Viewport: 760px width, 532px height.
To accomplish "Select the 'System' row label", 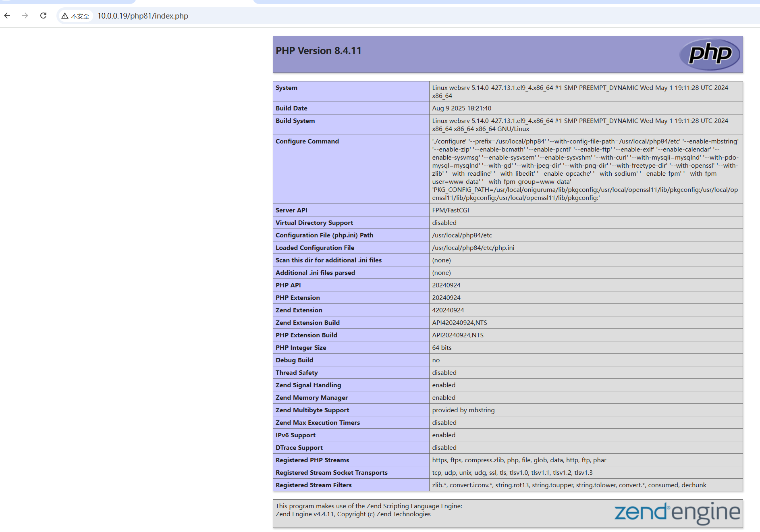I will 287,88.
